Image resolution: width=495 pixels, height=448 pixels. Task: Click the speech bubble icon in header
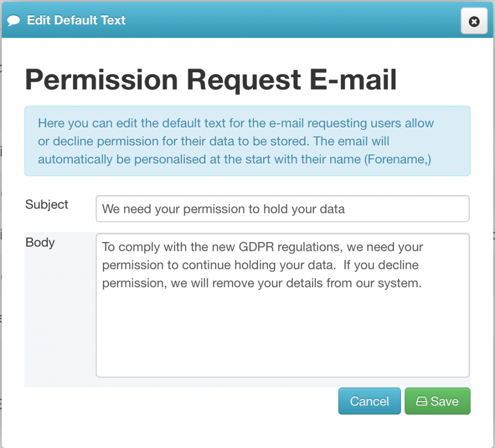pos(13,20)
